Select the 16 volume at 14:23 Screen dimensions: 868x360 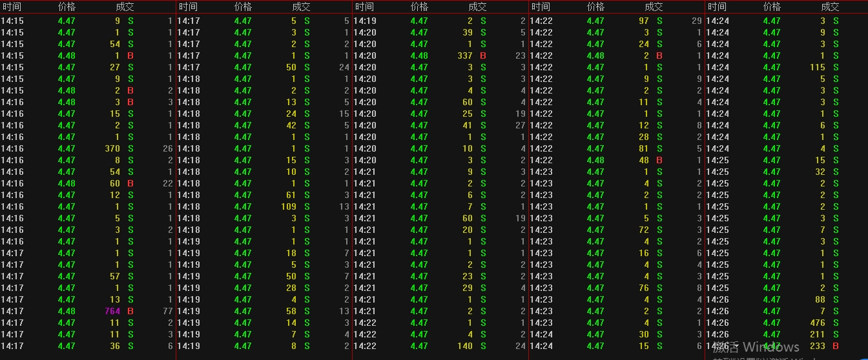point(644,253)
